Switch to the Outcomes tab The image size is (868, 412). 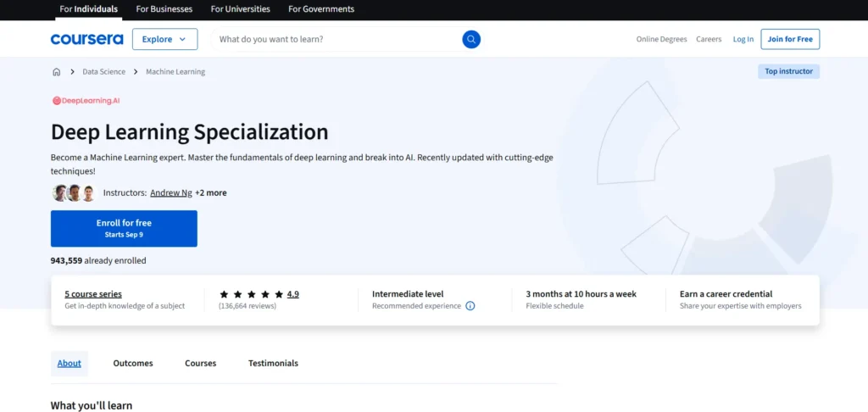point(133,363)
